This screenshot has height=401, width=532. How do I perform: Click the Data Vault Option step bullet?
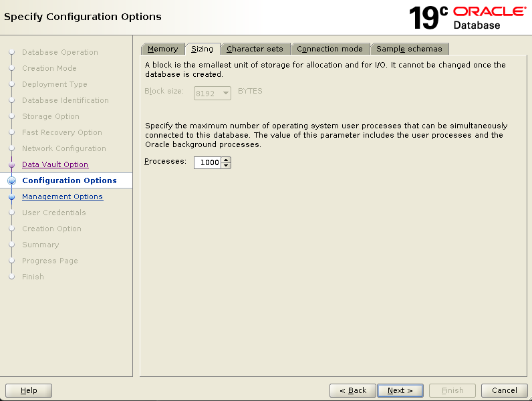(x=12, y=165)
